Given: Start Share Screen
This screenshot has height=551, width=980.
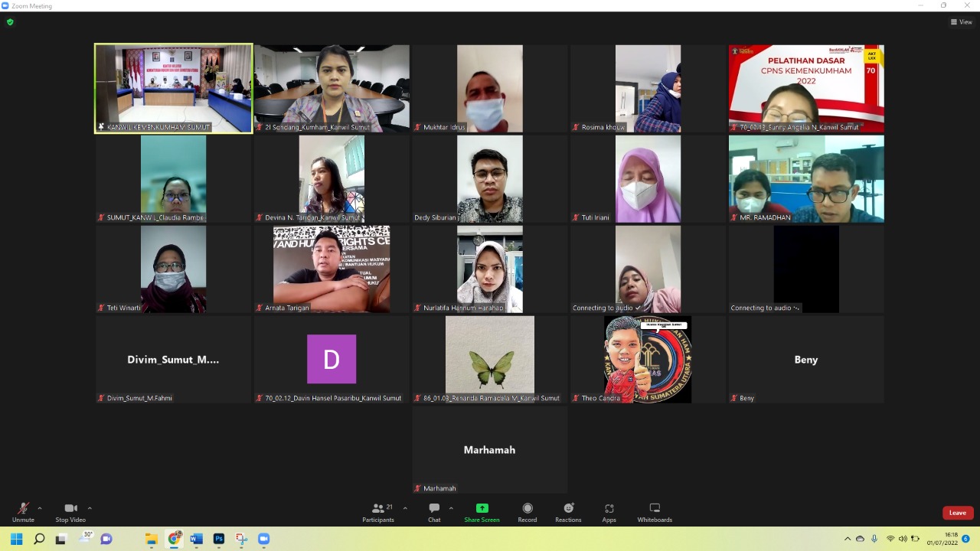Looking at the screenshot, I should (x=482, y=511).
